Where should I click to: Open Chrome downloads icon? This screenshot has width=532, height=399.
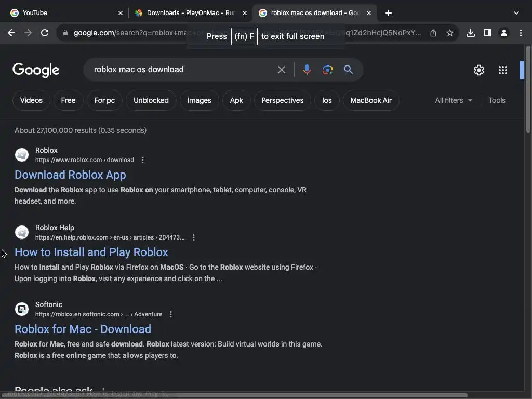click(x=471, y=33)
